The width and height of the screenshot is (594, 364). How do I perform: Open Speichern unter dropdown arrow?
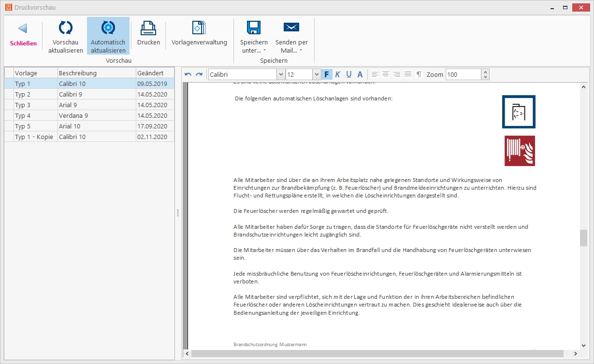tap(264, 50)
